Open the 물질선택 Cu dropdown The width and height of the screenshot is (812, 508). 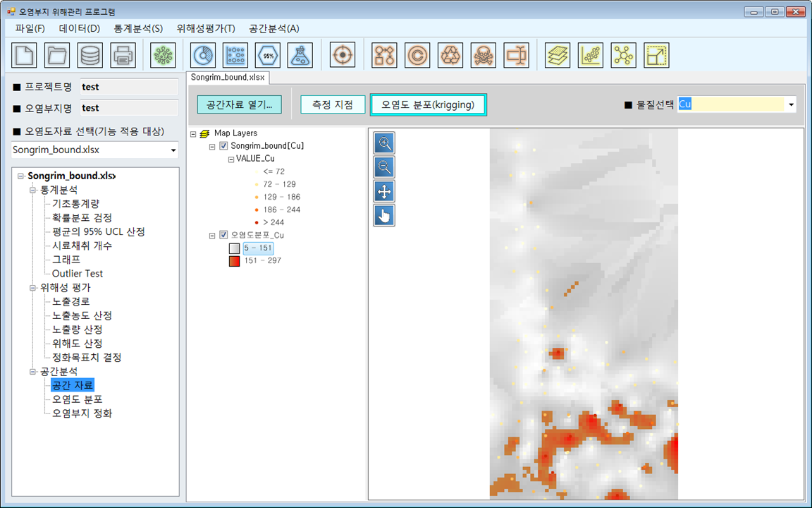[x=792, y=105]
